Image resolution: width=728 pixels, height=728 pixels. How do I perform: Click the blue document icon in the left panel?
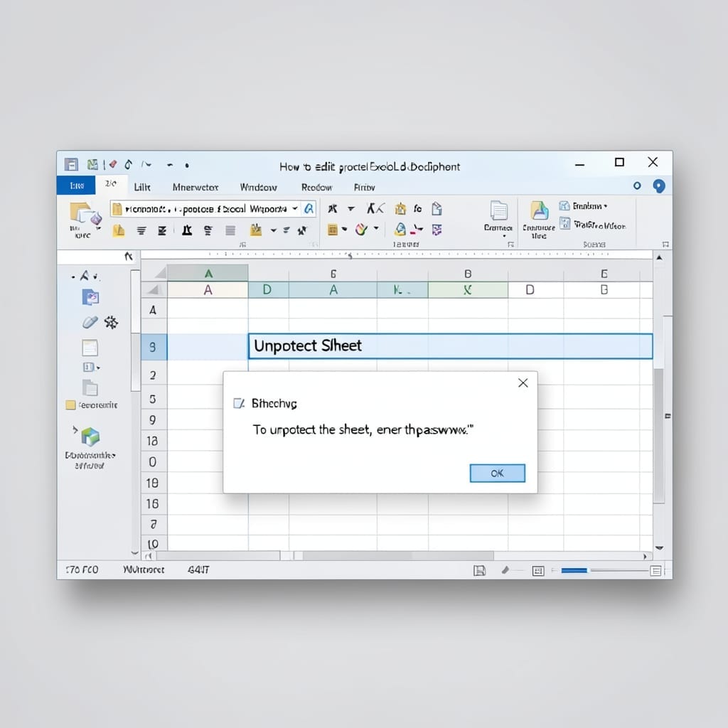pos(90,297)
